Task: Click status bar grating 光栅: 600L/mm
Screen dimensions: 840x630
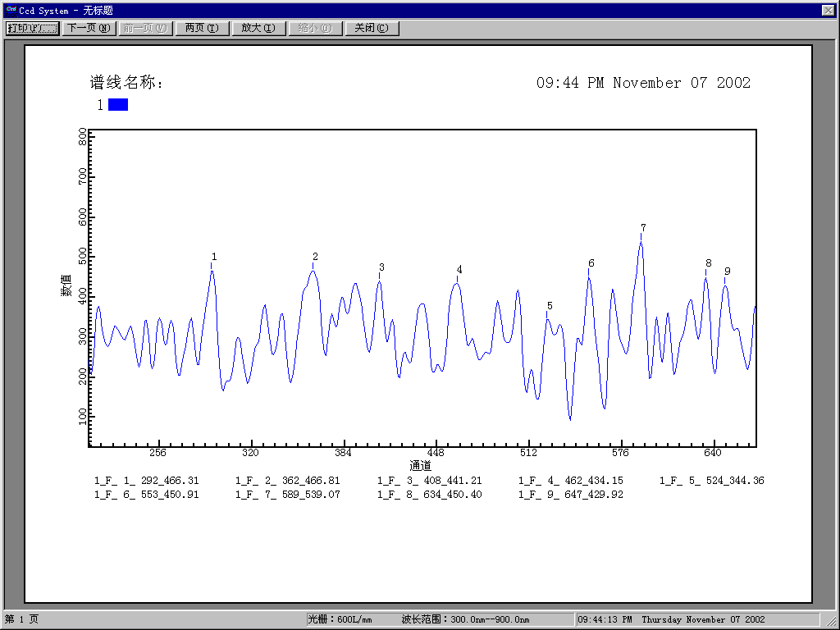Action: (340, 619)
